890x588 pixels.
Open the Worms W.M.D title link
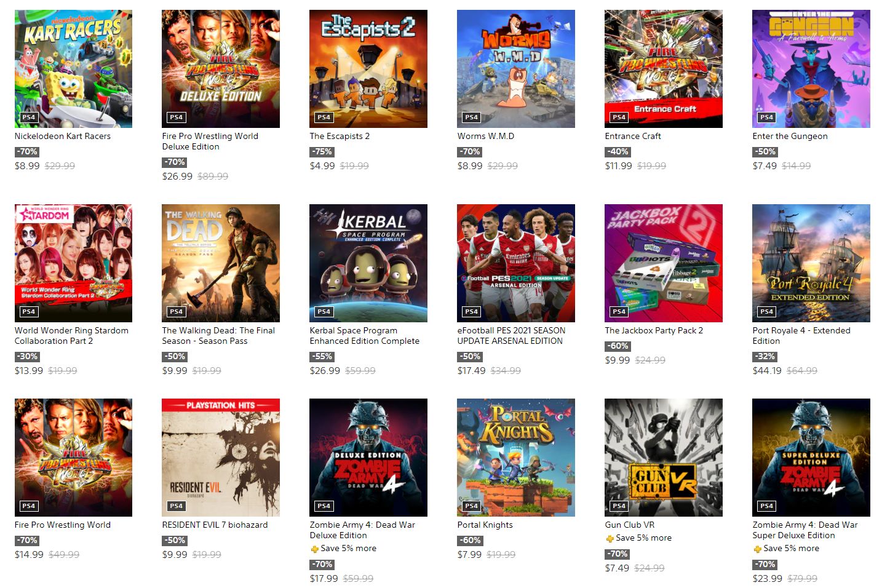(x=486, y=136)
